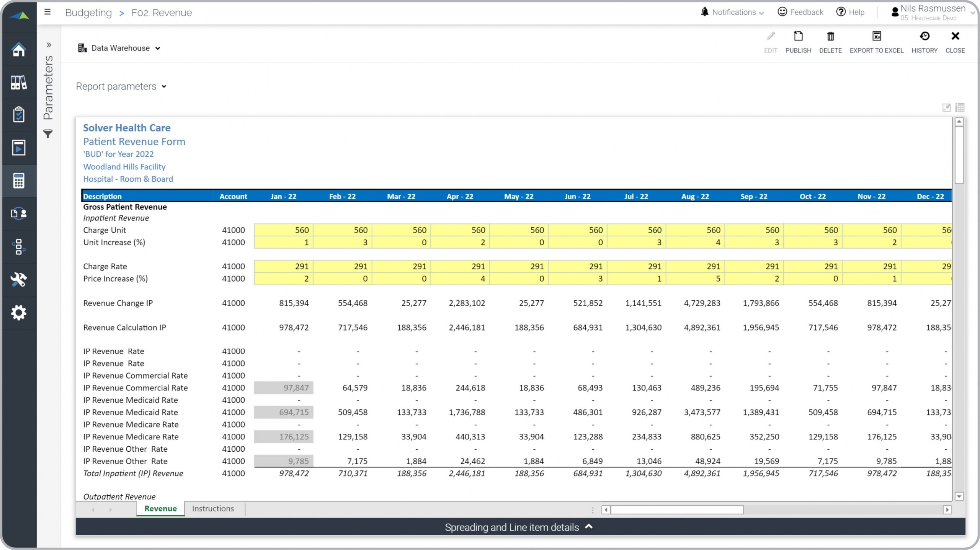Open the Help link
Viewport: 980px width, 550px height.
[851, 12]
